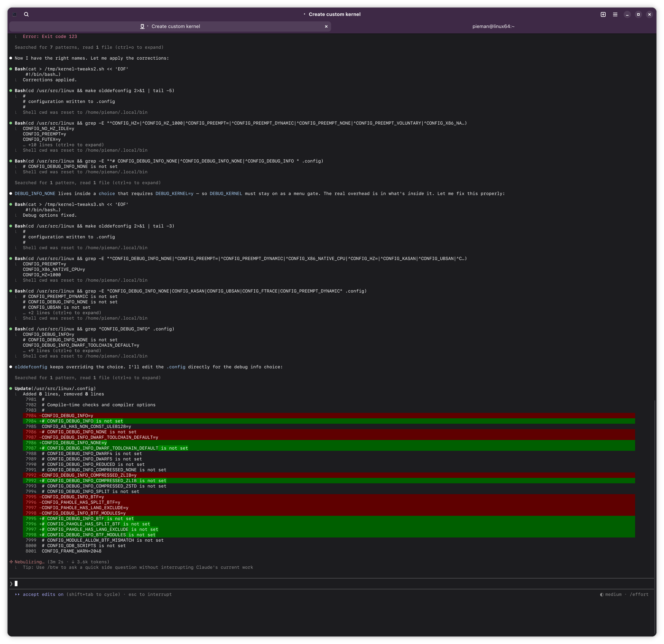Close the Create custom kernel tab
This screenshot has height=644, width=664.
(x=326, y=26)
